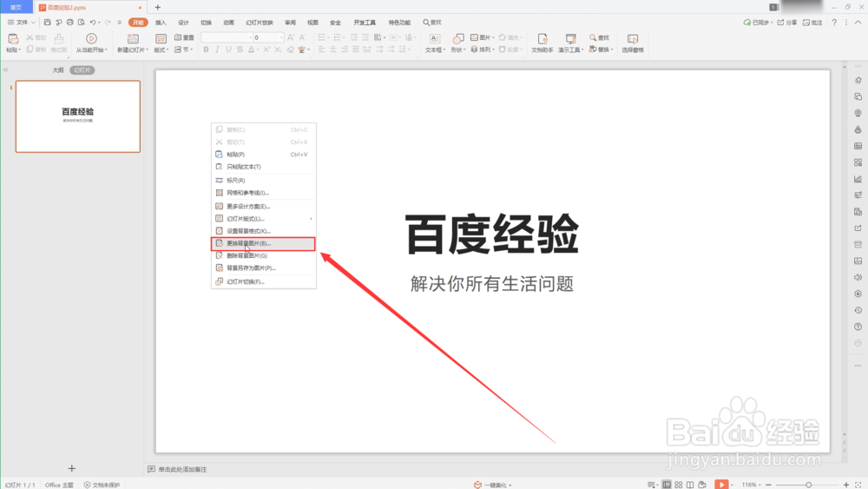This screenshot has height=489, width=868.
Task: Click the notes field 单击此处添加备注
Action: click(182, 469)
